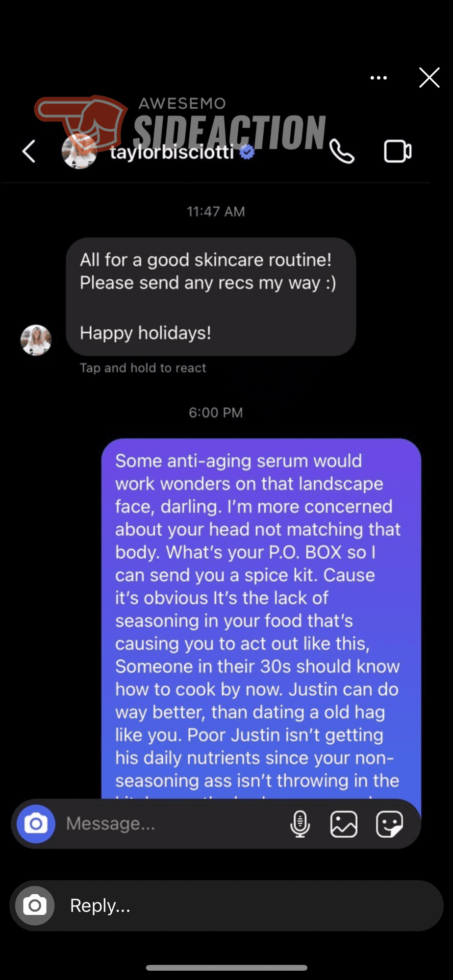
Task: Tap the back arrow in chat header
Action: coord(29,151)
